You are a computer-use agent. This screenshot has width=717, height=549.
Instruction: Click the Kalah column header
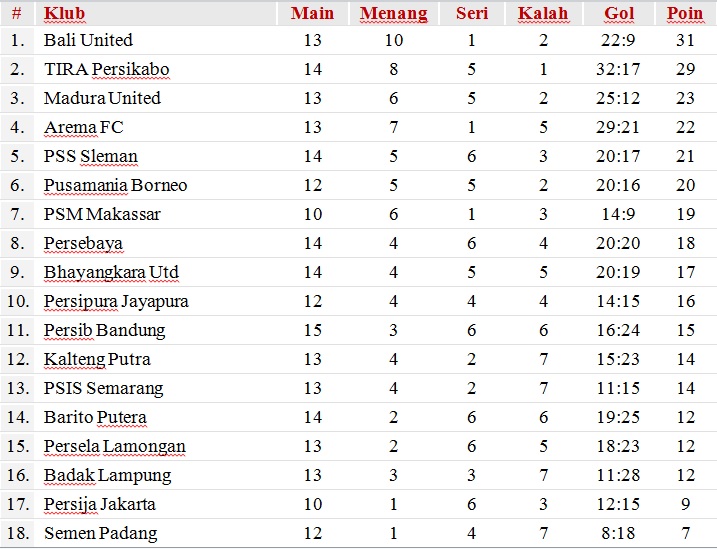[x=543, y=14]
